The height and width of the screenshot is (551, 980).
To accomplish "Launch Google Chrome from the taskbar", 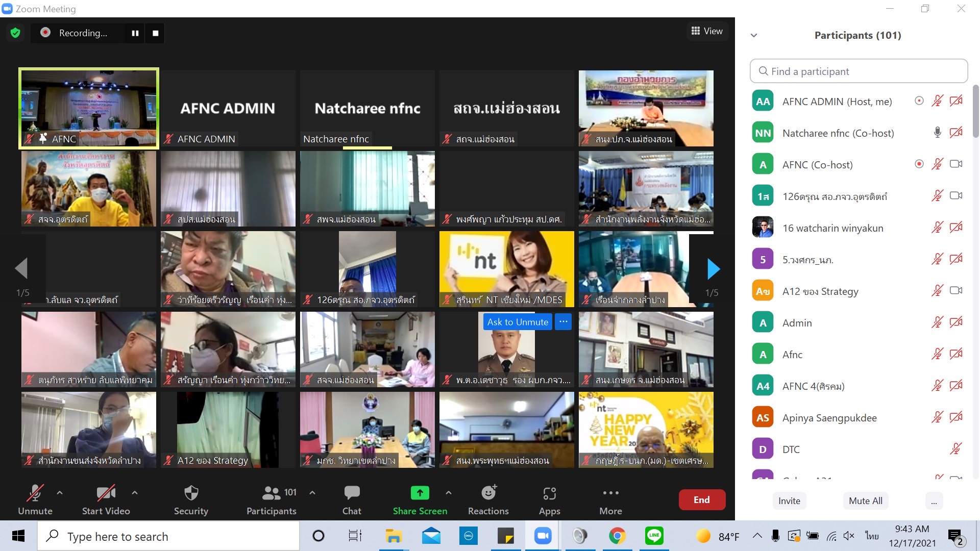I will 618,536.
